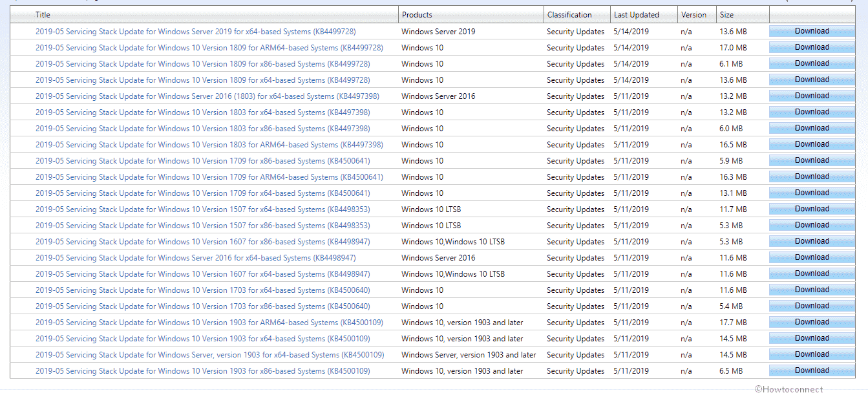Viewport: 868px width, 395px height.
Task: Download the Windows Server 2016 (1803) x64 update
Action: 812,96
